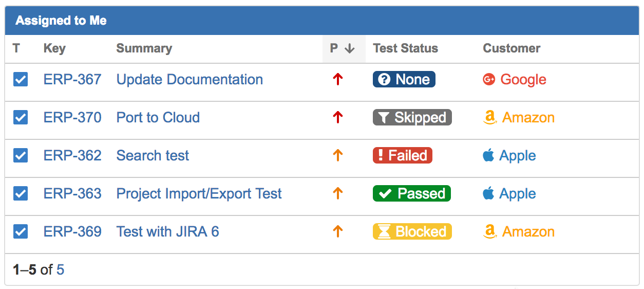Screen dimensions: 644x289
Task: Sort by the Customer column header
Action: coord(512,48)
